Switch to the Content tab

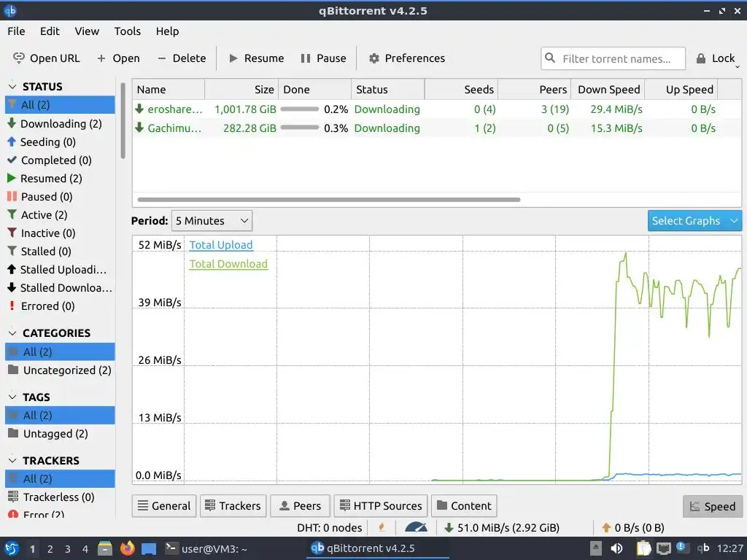464,506
